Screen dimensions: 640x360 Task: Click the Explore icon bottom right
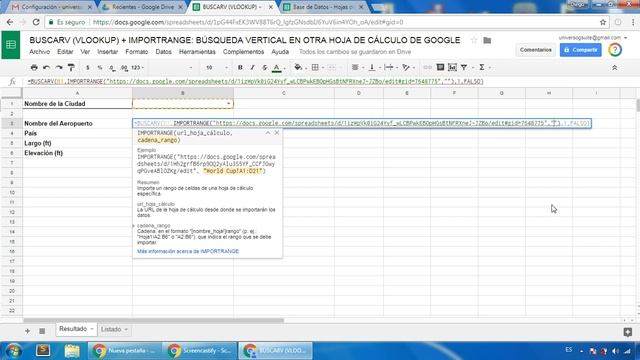(627, 332)
